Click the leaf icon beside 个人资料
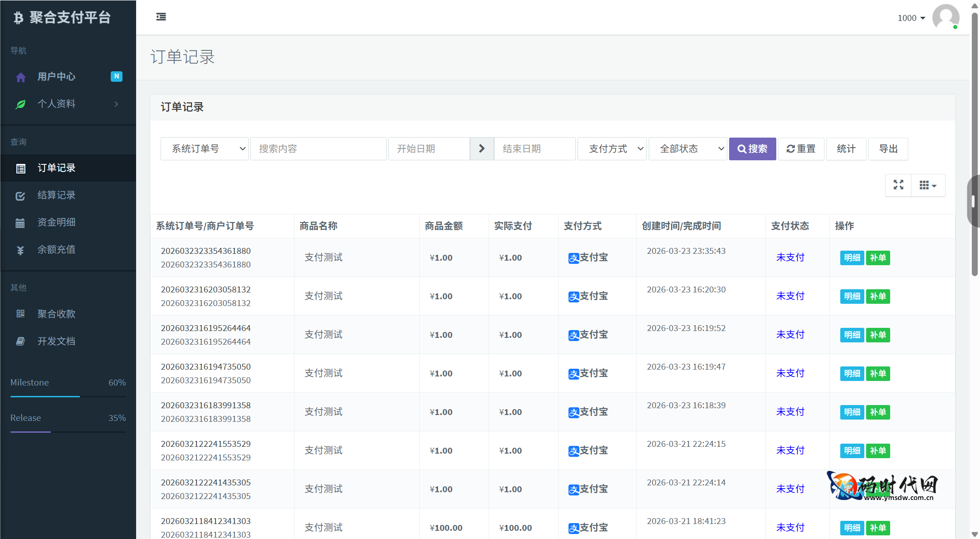This screenshot has width=980, height=539. [x=20, y=104]
